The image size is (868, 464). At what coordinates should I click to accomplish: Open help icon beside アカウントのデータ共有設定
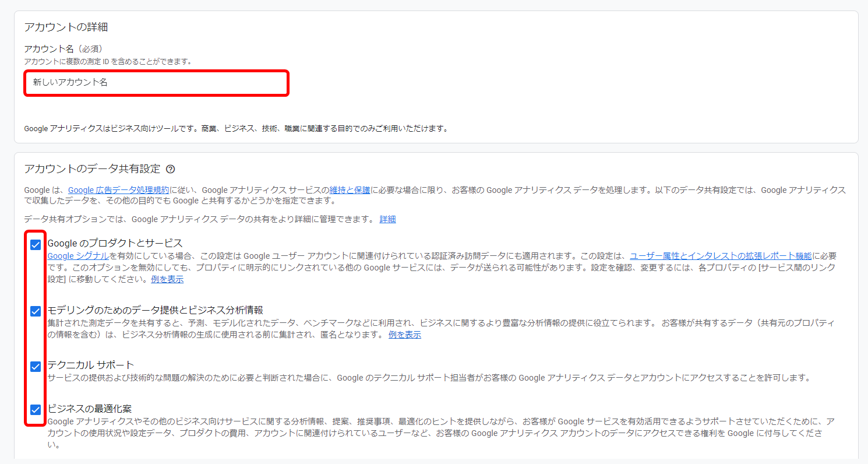pos(170,169)
